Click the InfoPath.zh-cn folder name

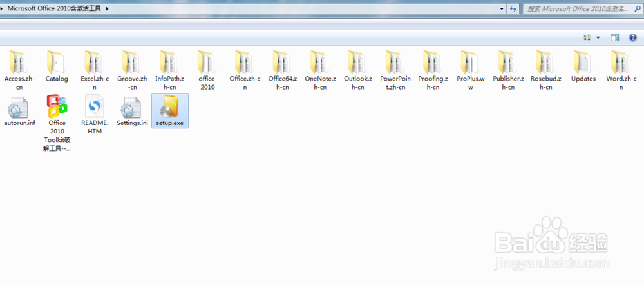point(169,83)
